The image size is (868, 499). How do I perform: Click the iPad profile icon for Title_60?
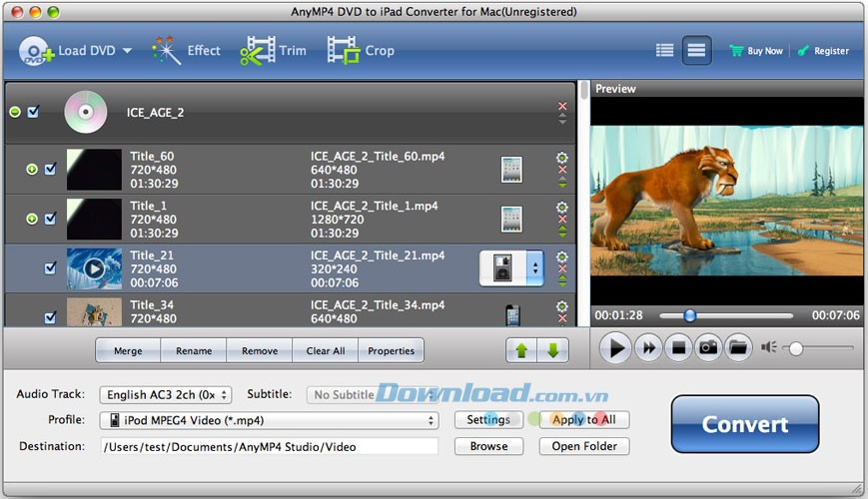(x=511, y=170)
